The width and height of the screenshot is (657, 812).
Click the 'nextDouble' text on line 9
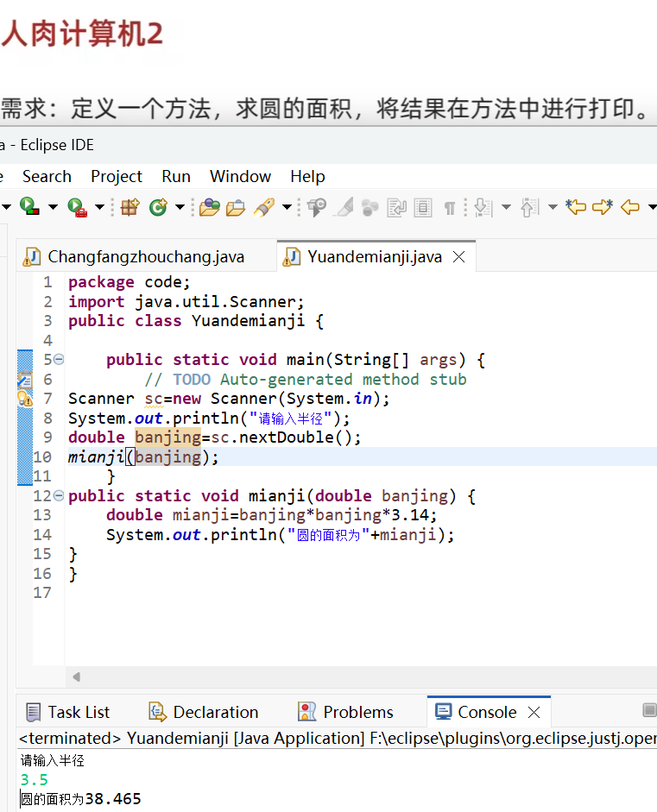pos(287,437)
